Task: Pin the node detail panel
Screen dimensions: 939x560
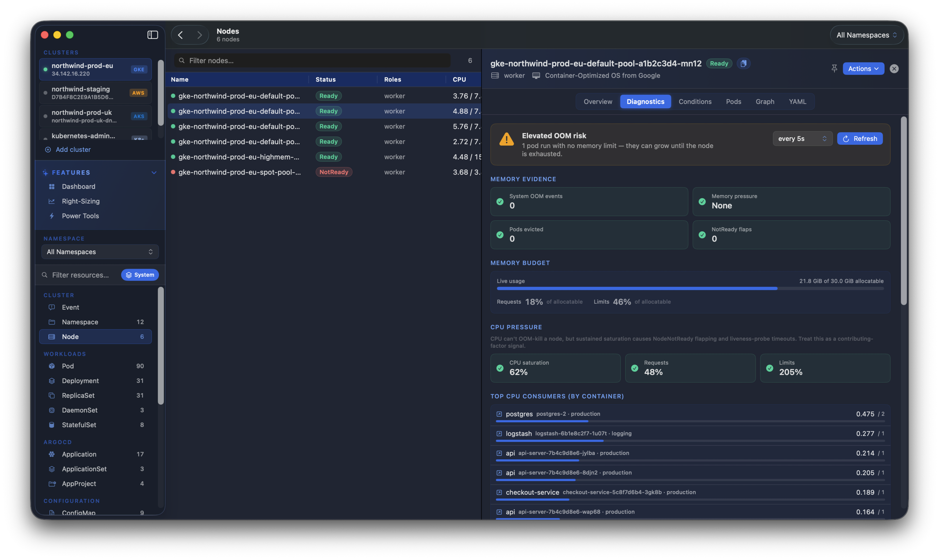Action: coord(834,68)
